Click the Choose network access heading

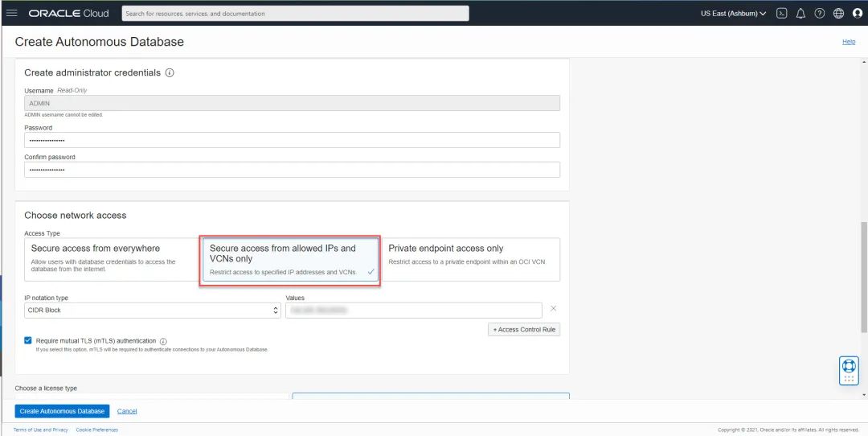[x=76, y=215]
